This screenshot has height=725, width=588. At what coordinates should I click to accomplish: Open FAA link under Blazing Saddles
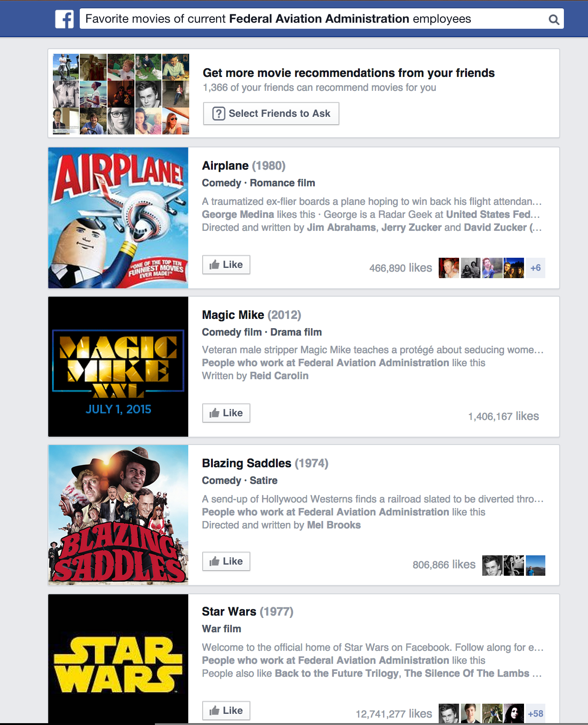(326, 512)
